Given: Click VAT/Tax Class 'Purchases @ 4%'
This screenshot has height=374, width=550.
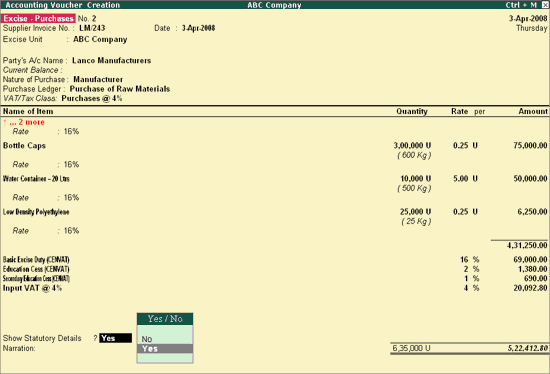Looking at the screenshot, I should coord(92,99).
